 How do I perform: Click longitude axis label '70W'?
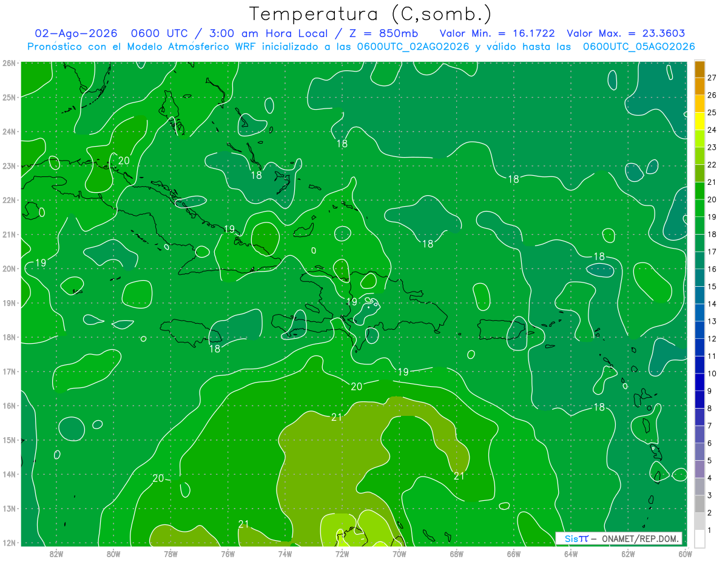pos(399,553)
